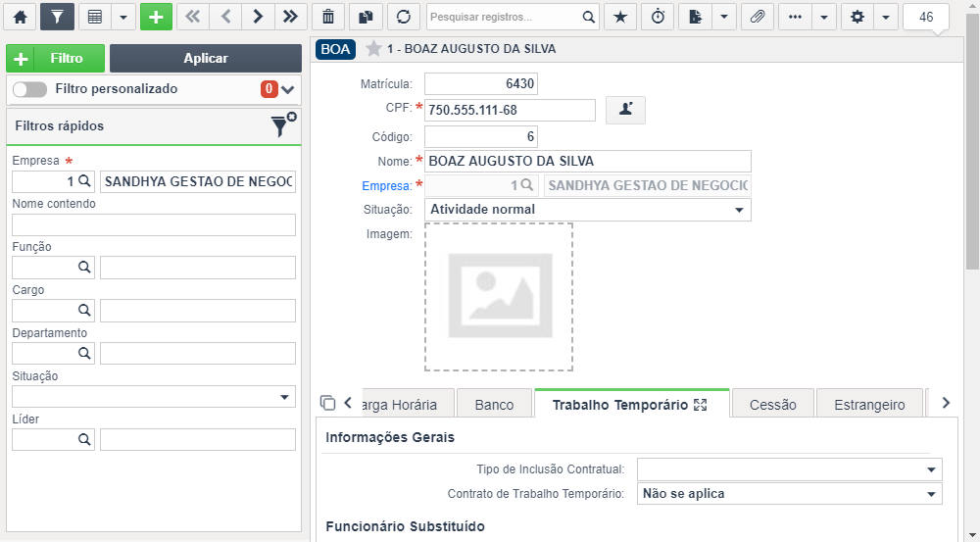Jump to the first record
This screenshot has width=980, height=542.
193,17
